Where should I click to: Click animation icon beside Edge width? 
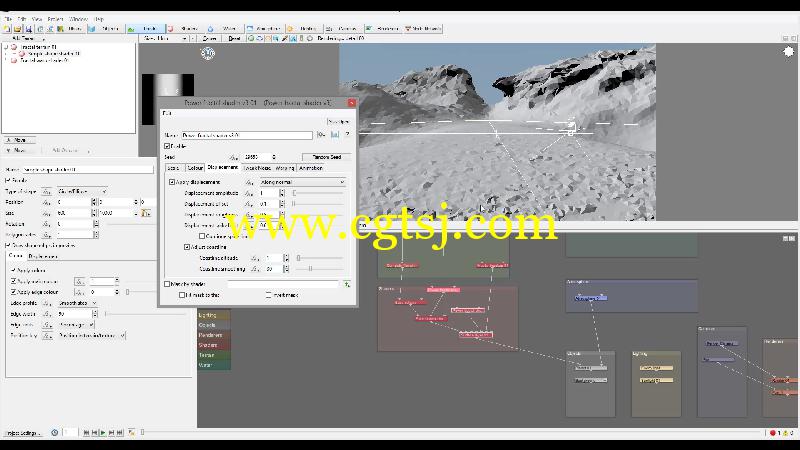(x=46, y=314)
